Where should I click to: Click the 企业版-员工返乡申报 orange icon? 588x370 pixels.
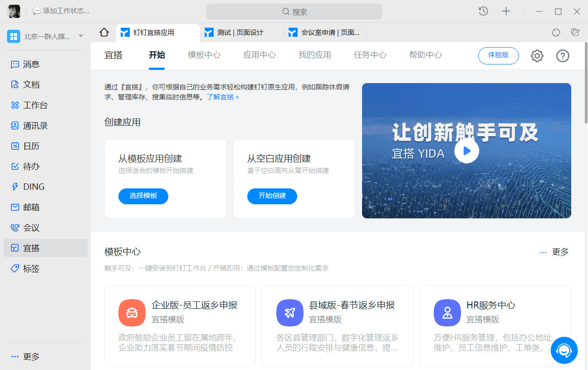tap(132, 313)
